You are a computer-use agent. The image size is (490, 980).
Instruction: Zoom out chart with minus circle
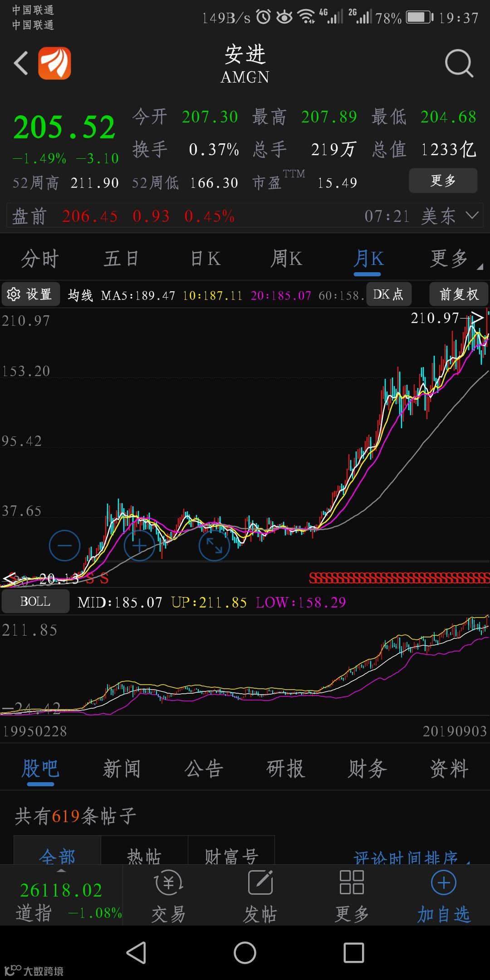pyautogui.click(x=64, y=545)
